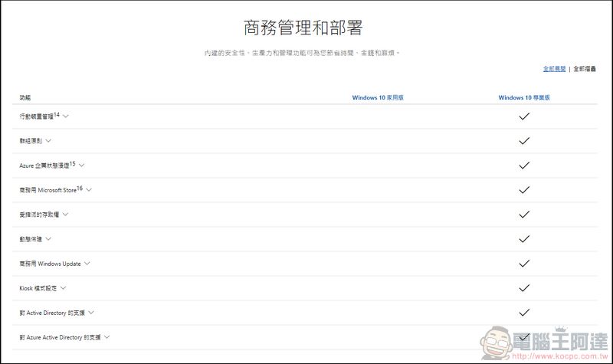The width and height of the screenshot is (613, 364).
Task: Expand the 行動裝置管理 chevron
Action: click(66, 116)
